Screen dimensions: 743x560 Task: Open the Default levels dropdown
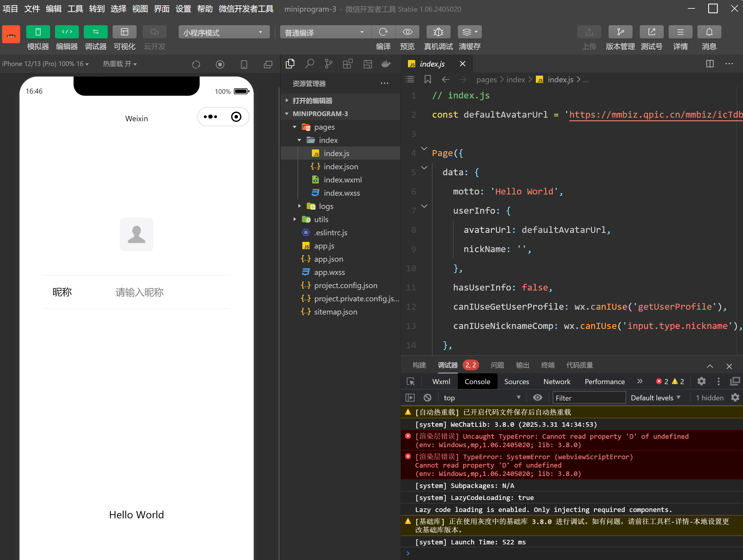point(655,398)
